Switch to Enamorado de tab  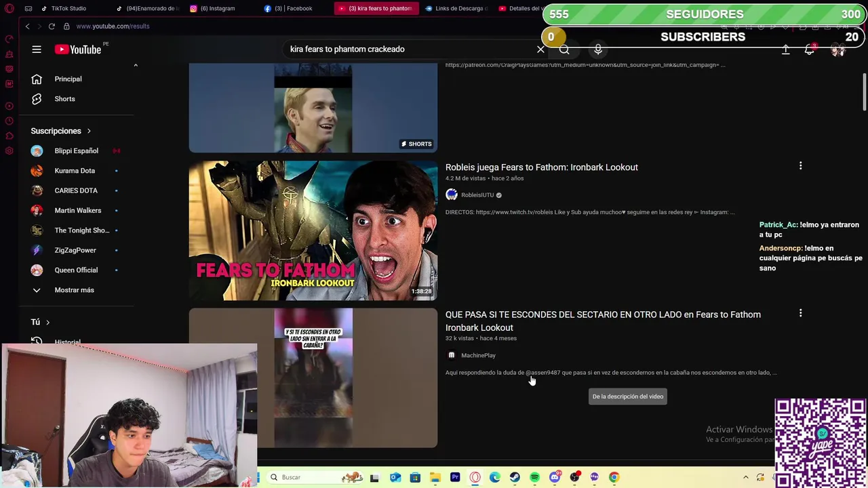(x=148, y=9)
